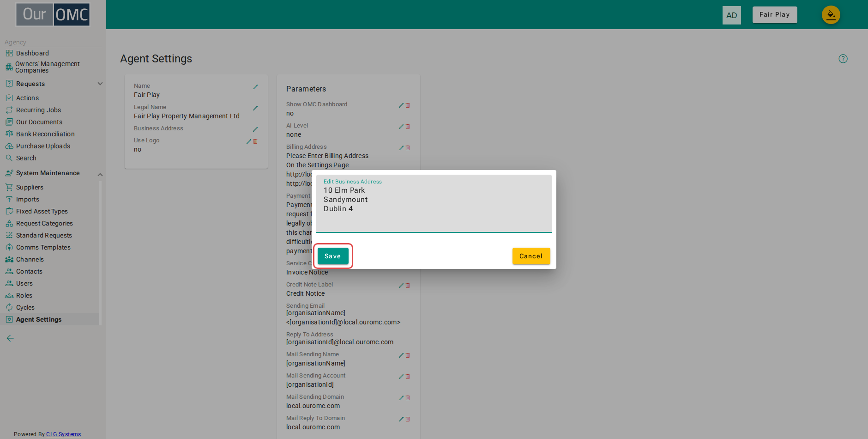Delete the Show OMC Dashboard parameter
The height and width of the screenshot is (439, 868).
pyautogui.click(x=408, y=105)
